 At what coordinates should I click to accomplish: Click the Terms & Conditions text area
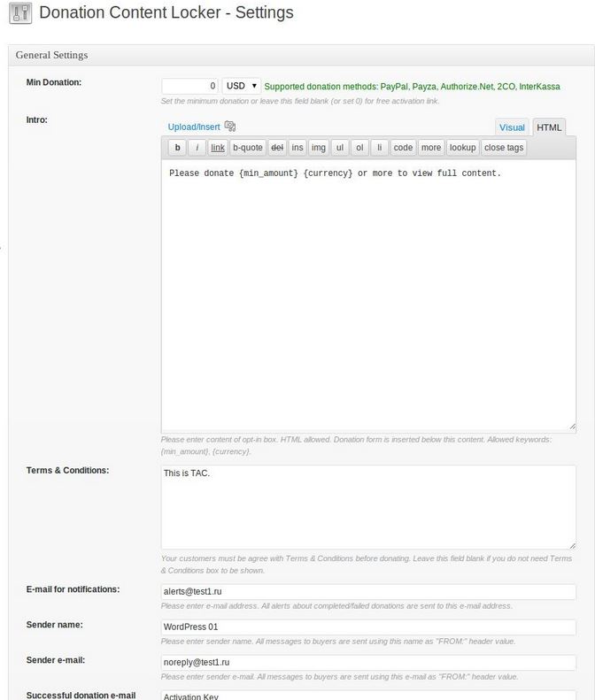pyautogui.click(x=368, y=507)
